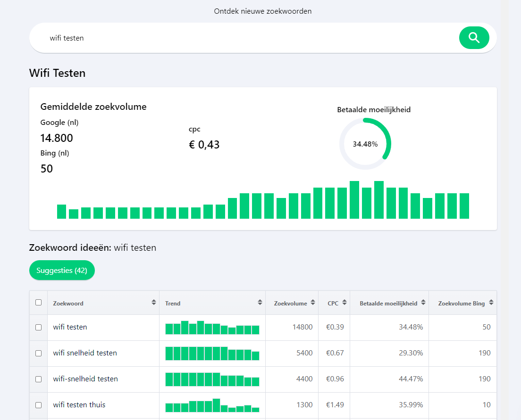Sort by CPC column arrows
Image resolution: width=521 pixels, height=420 pixels.
pyautogui.click(x=344, y=302)
